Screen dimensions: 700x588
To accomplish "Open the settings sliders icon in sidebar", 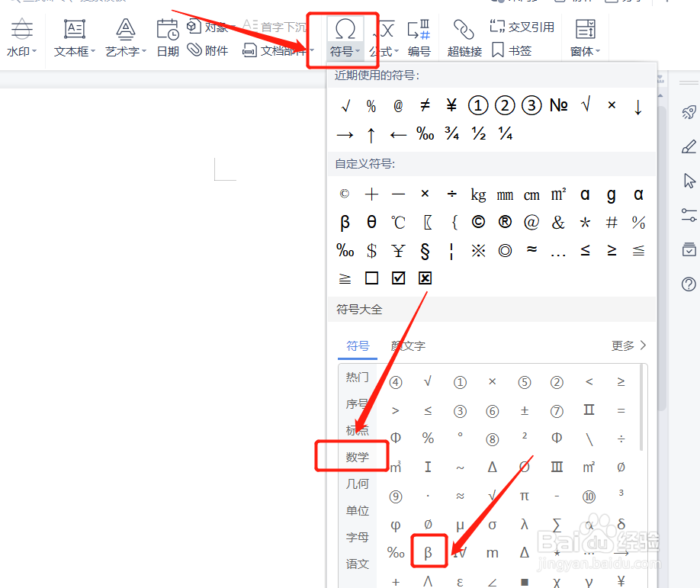I will [689, 215].
